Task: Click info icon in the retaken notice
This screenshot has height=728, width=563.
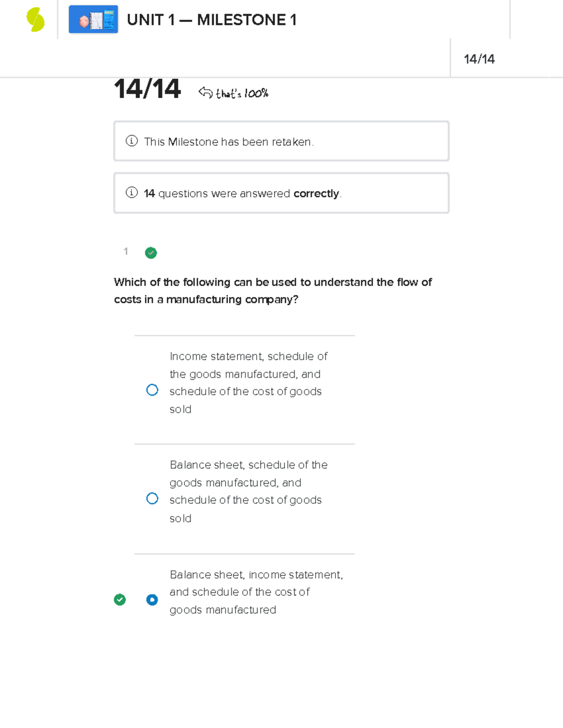Action: pos(132,141)
